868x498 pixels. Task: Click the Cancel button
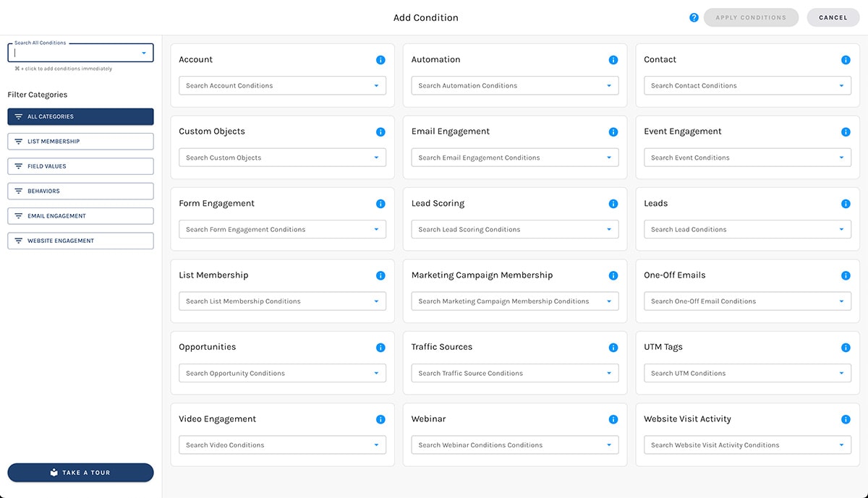(x=833, y=17)
